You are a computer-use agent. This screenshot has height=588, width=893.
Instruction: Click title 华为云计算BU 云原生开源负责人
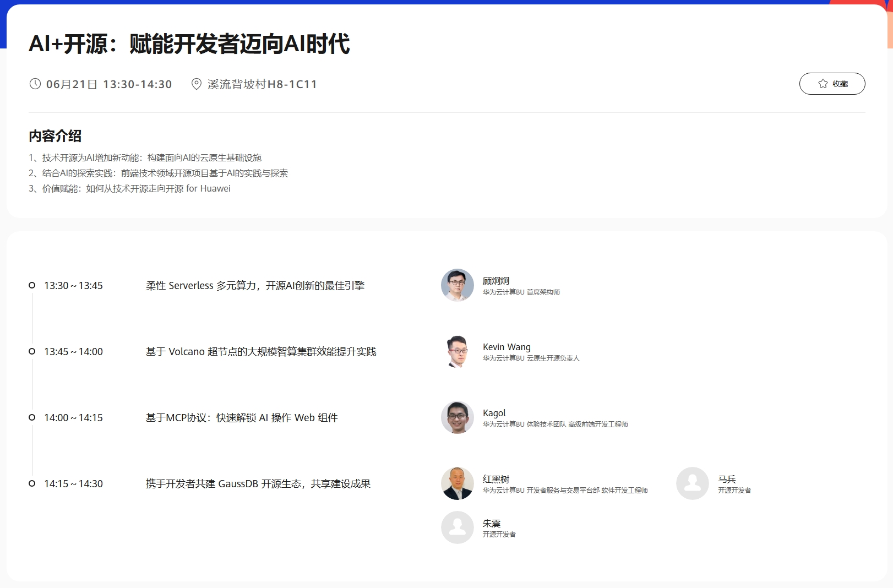531,358
